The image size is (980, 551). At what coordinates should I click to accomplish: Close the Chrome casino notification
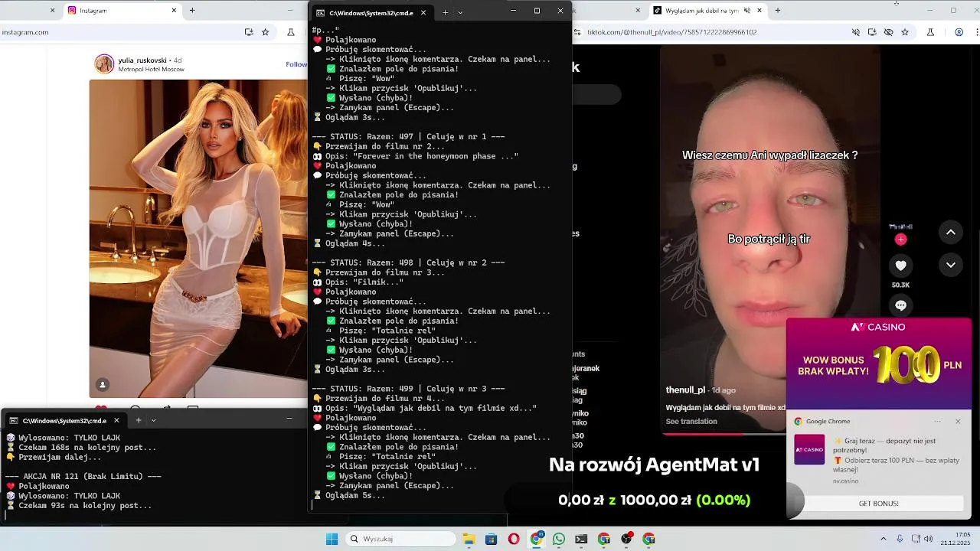tap(957, 421)
